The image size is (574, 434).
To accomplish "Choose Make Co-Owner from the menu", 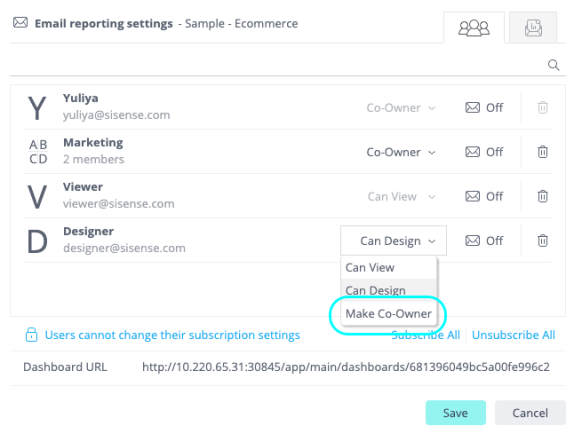I will (388, 314).
